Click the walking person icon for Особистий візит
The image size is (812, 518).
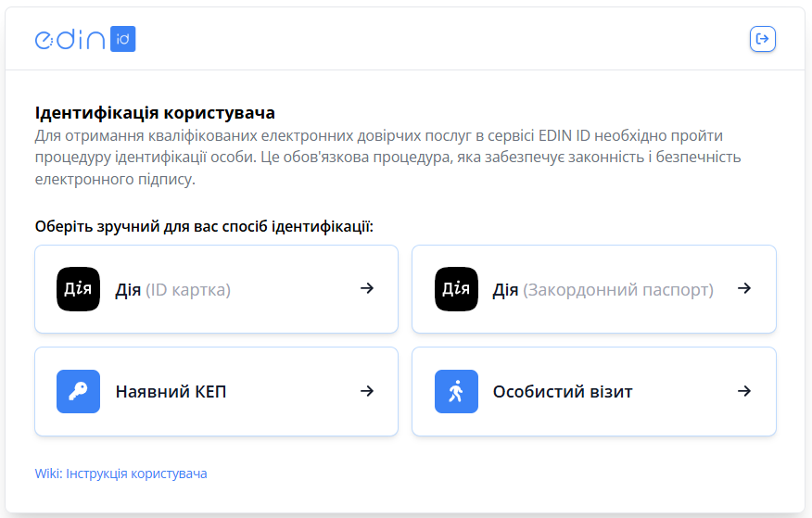click(456, 391)
